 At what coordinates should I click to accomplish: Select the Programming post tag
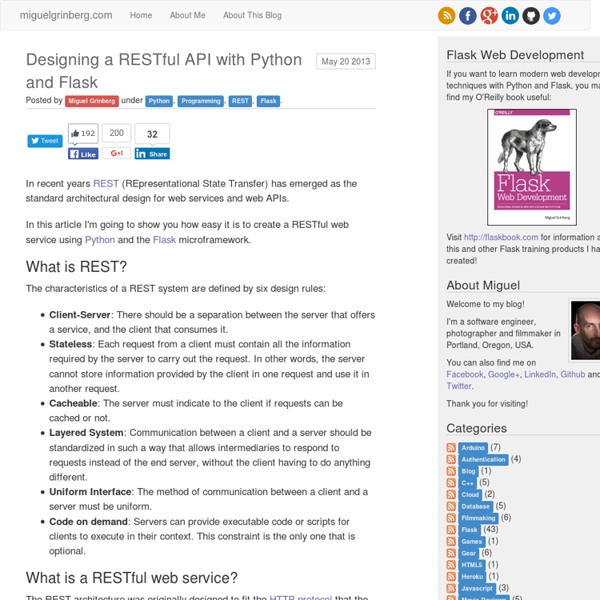click(201, 101)
